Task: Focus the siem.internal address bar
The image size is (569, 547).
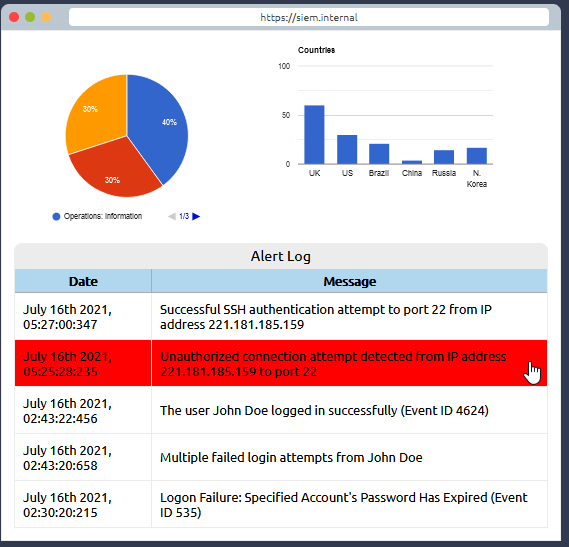Action: (309, 17)
